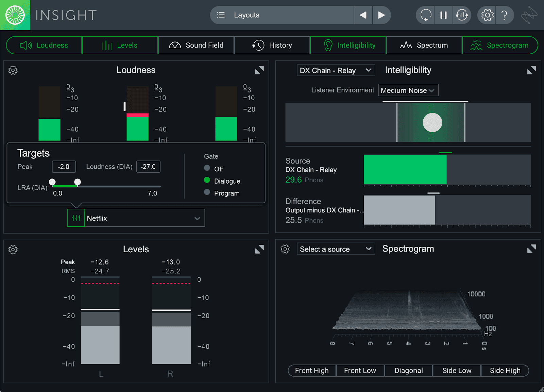Expand the Levels panel to full view
This screenshot has width=544, height=392.
coord(259,249)
